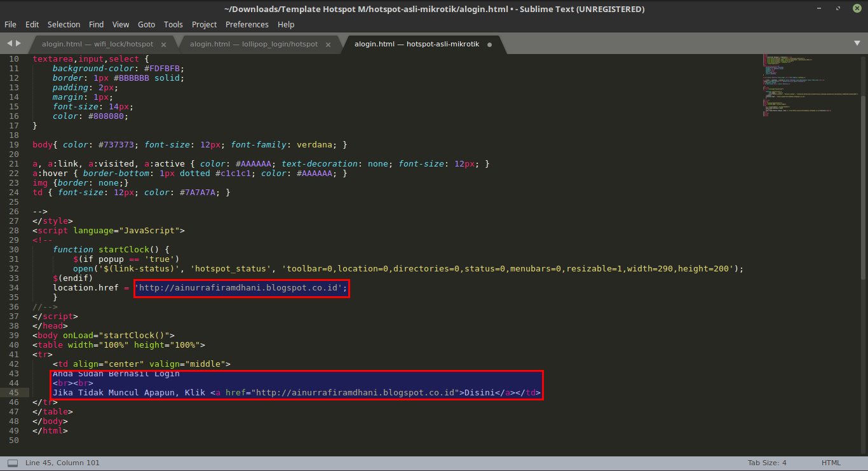
Task: Click the '<script language="JavaScript">' tag
Action: (x=109, y=231)
